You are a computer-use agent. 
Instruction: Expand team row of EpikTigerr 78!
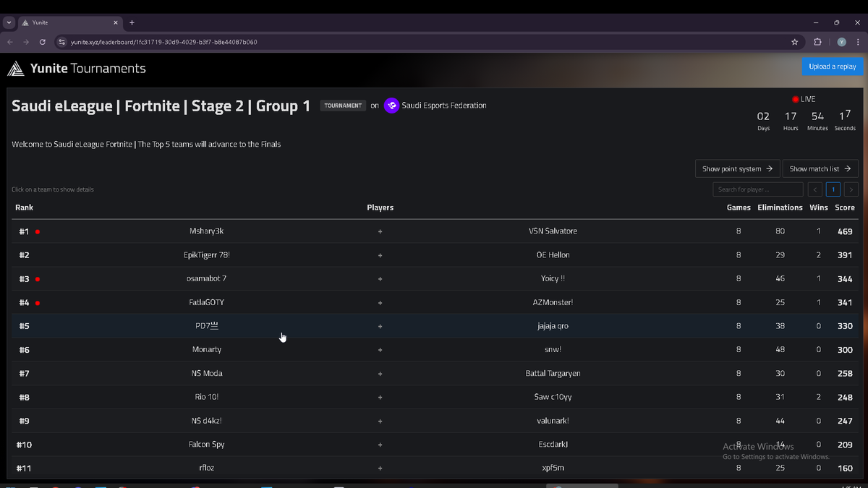tap(434, 255)
